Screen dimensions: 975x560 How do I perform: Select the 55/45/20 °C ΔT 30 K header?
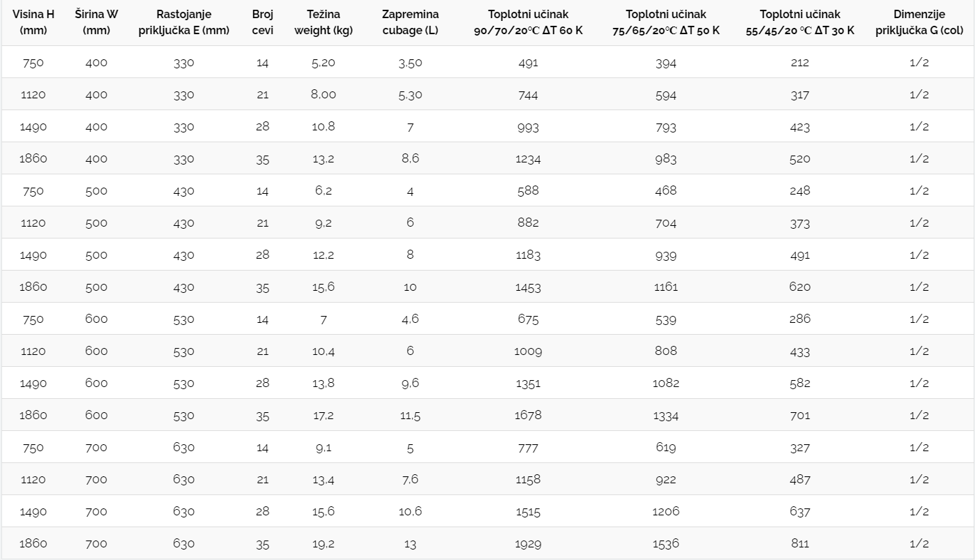[x=800, y=22]
